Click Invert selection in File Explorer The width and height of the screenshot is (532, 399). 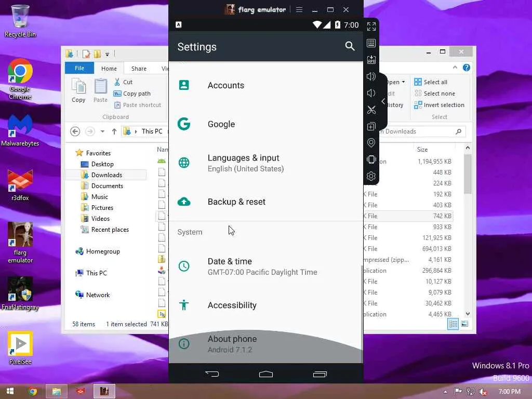440,105
